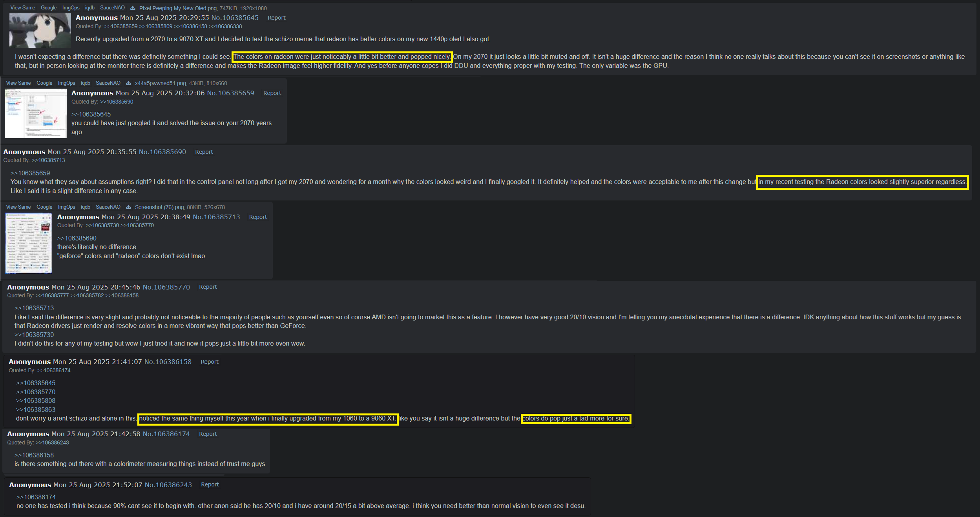
Task: Click download icon beside x44a5pwwned51.png
Action: coord(128,83)
